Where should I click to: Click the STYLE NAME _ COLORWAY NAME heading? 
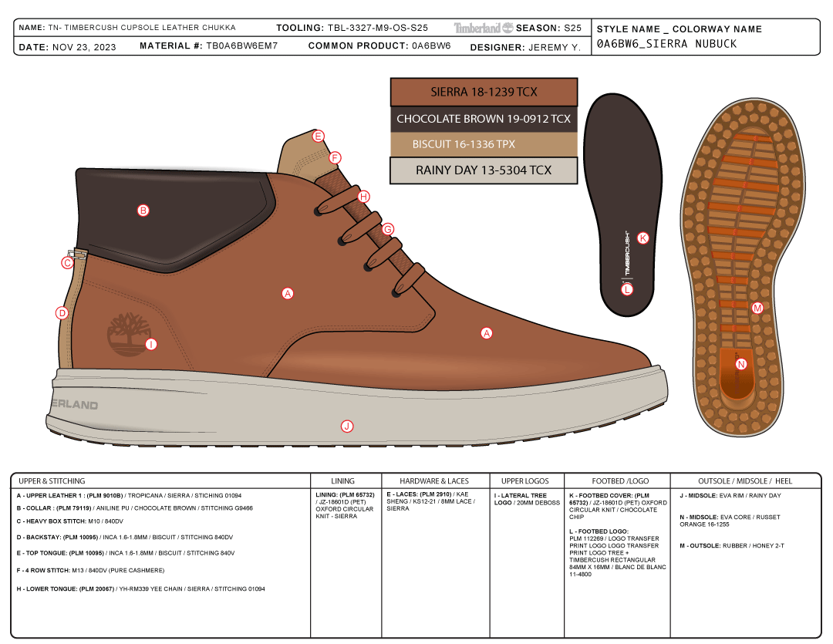coord(679,29)
